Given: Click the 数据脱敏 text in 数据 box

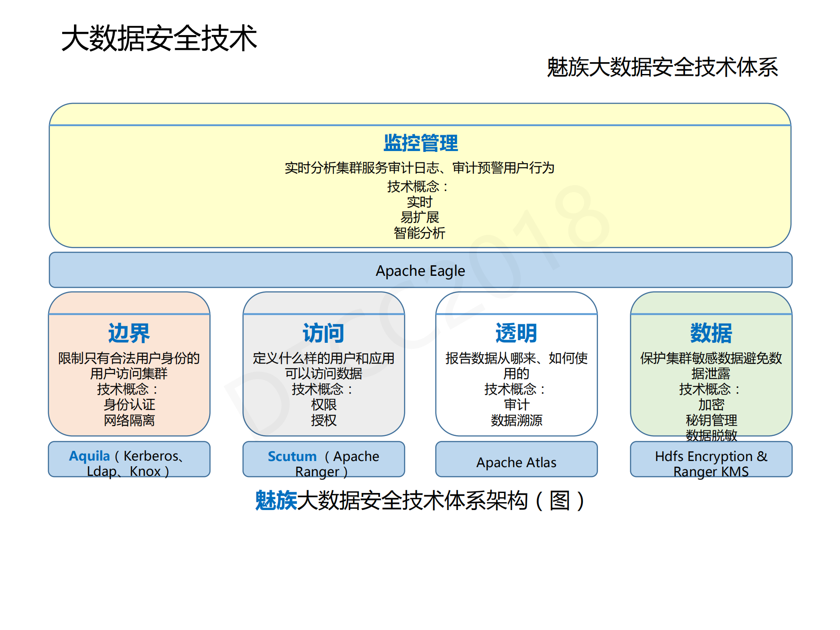Looking at the screenshot, I should [711, 436].
